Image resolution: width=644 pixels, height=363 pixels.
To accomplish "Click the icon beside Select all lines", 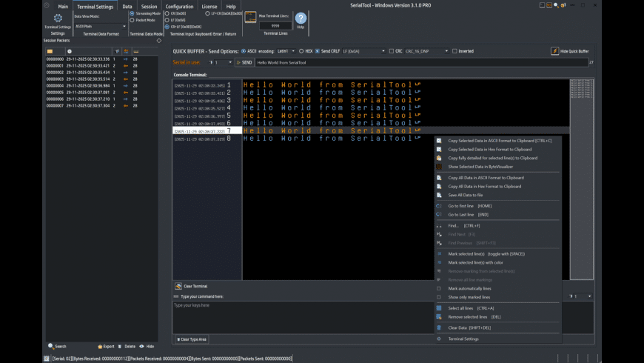I will point(439,308).
